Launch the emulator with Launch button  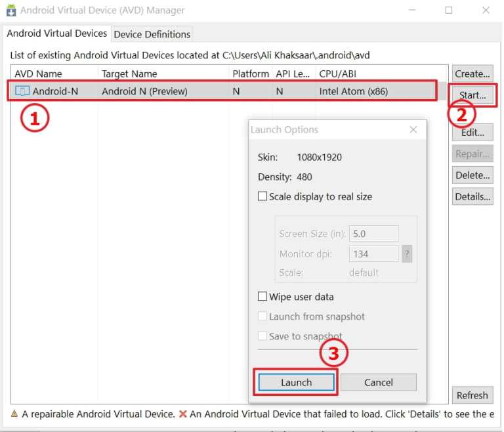[296, 382]
